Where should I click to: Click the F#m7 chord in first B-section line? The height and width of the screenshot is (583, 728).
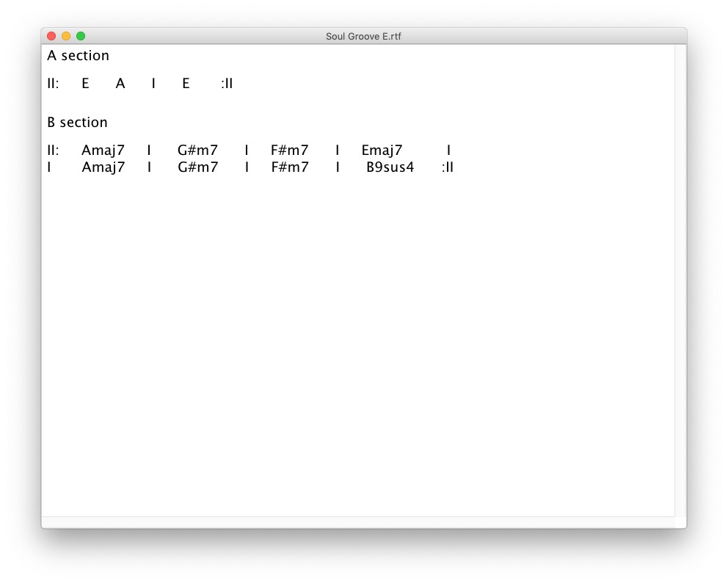(x=289, y=151)
